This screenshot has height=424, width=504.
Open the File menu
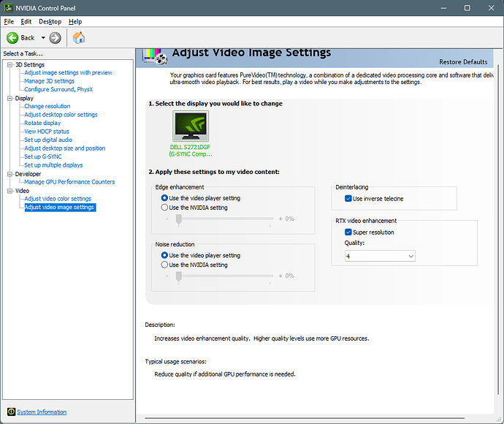[x=9, y=21]
